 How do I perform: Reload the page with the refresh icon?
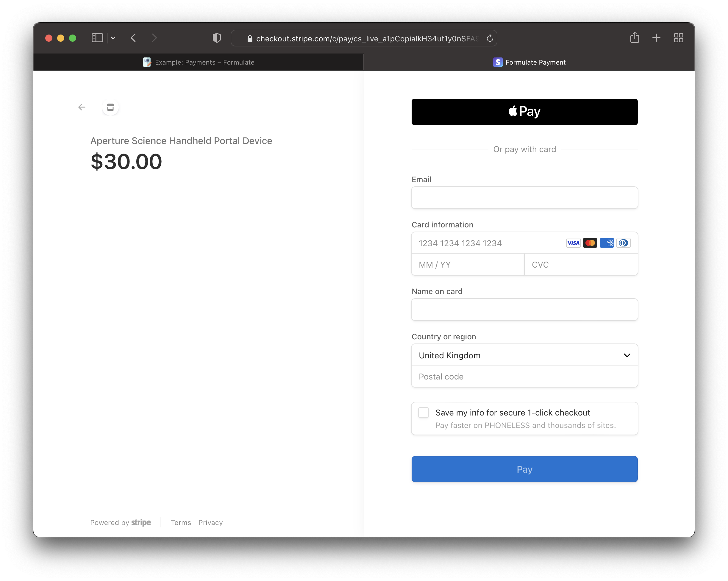click(490, 38)
